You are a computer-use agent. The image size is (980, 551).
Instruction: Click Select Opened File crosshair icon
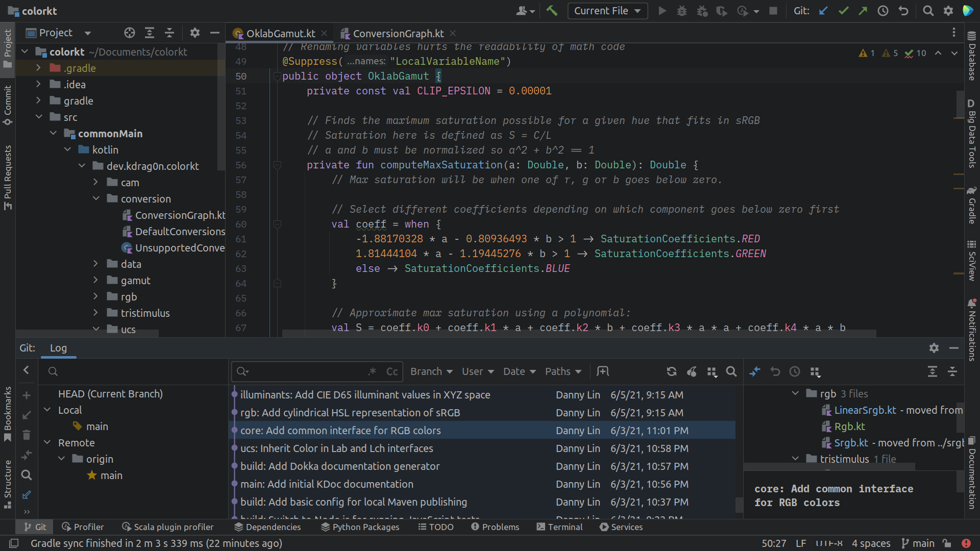coord(130,33)
